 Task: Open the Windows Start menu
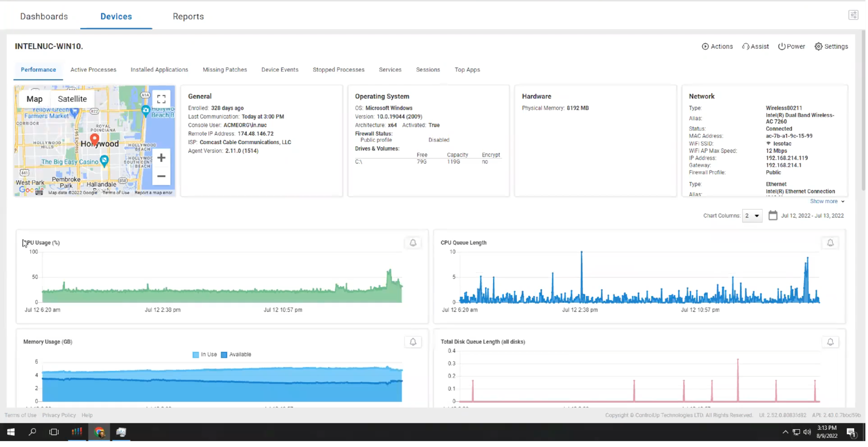coord(11,432)
